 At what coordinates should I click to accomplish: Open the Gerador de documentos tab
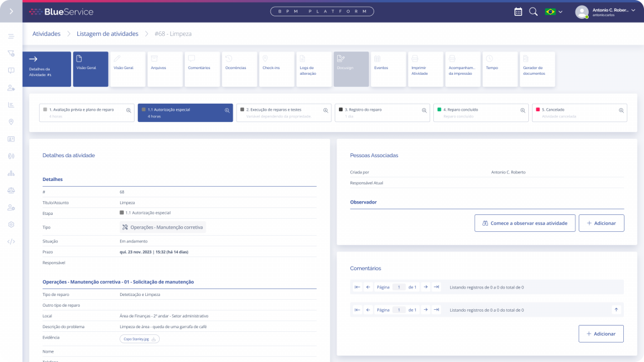pos(537,69)
